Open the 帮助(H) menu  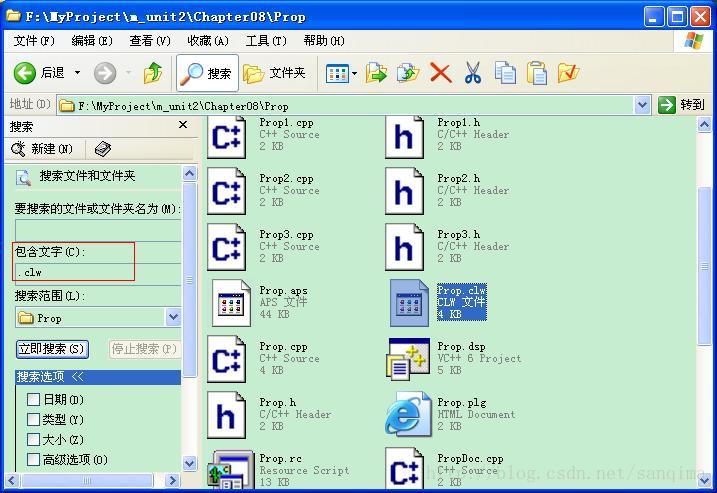click(x=324, y=41)
